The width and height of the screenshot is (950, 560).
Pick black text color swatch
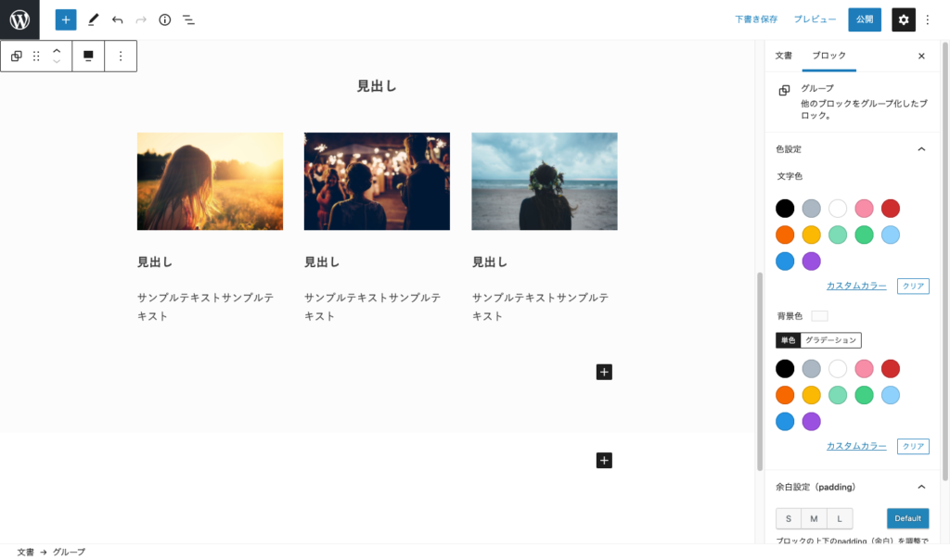point(785,209)
